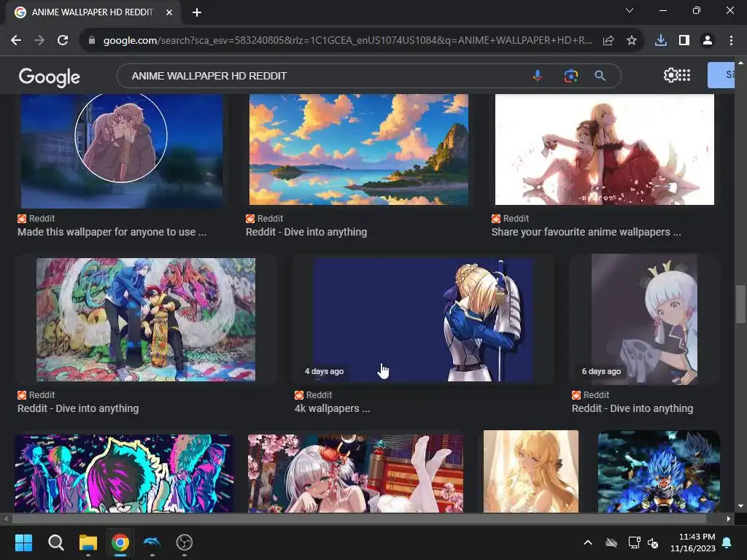The width and height of the screenshot is (747, 560).
Task: Share this page icon in address bar
Action: coord(608,41)
